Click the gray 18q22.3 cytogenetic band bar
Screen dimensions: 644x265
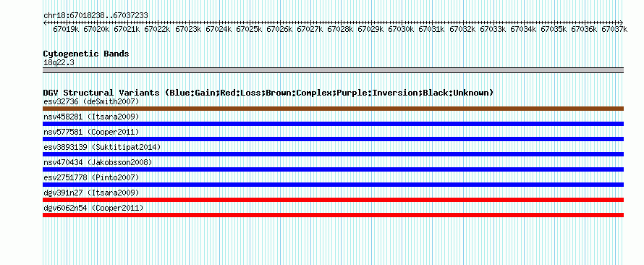click(x=333, y=70)
